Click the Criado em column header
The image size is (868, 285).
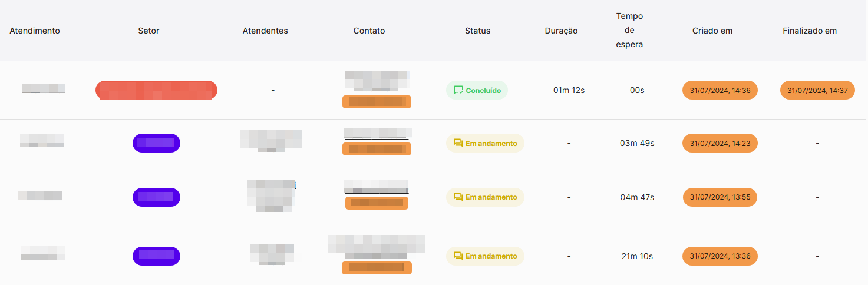712,31
